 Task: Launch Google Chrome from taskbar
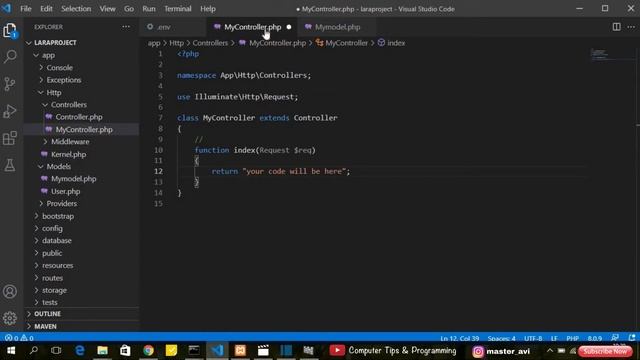coord(149,350)
